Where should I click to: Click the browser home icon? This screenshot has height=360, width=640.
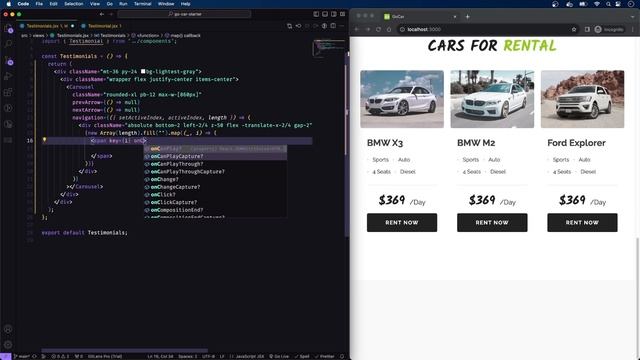point(389,29)
